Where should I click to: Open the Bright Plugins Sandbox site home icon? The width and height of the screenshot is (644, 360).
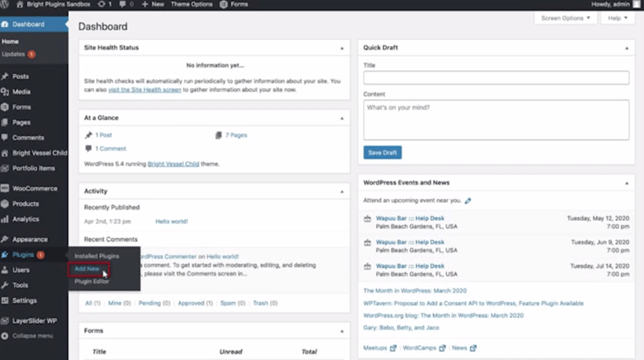[x=19, y=4]
